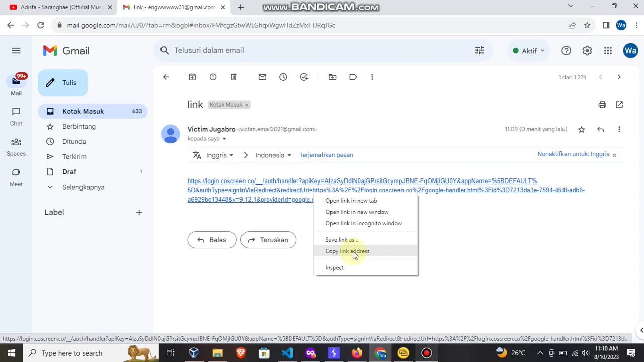Viewport: 644px width, 362px height.
Task: Report email as spam
Action: point(213,77)
